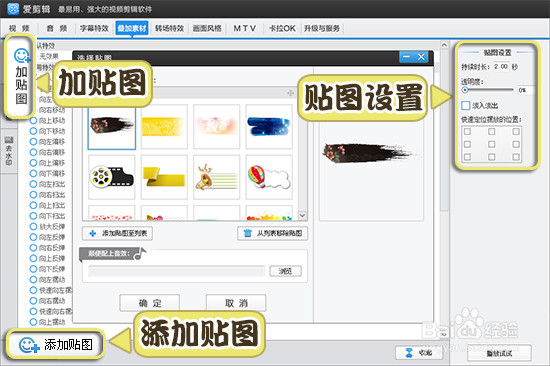The height and width of the screenshot is (366, 550).
Task: Select the film reel sticker
Action: (x=112, y=177)
